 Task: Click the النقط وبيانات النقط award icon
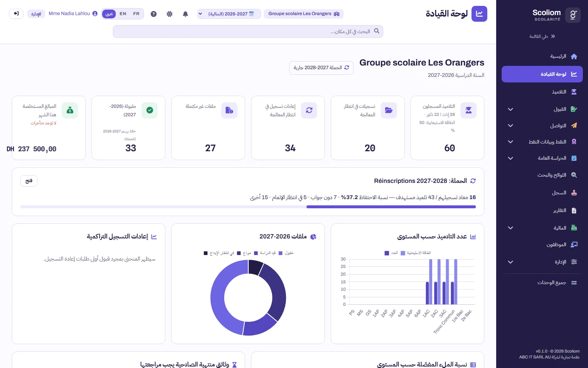coord(574,142)
